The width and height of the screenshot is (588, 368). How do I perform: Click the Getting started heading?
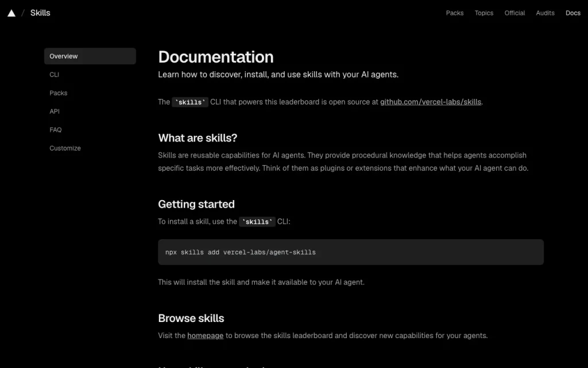[x=196, y=204]
